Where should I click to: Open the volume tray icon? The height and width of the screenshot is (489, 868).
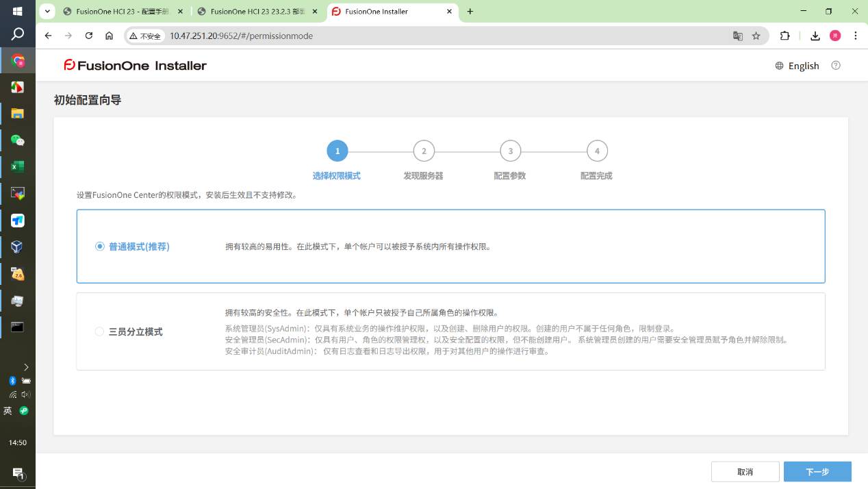click(x=26, y=394)
